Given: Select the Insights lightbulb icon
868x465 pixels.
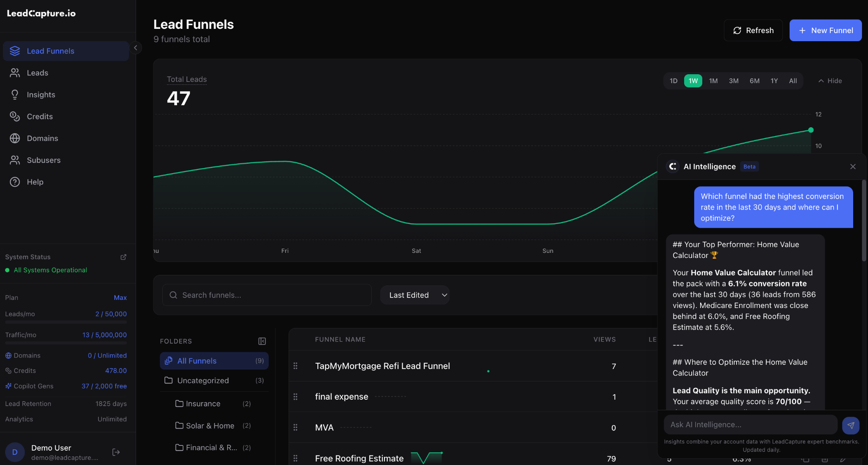Looking at the screenshot, I should pyautogui.click(x=15, y=95).
